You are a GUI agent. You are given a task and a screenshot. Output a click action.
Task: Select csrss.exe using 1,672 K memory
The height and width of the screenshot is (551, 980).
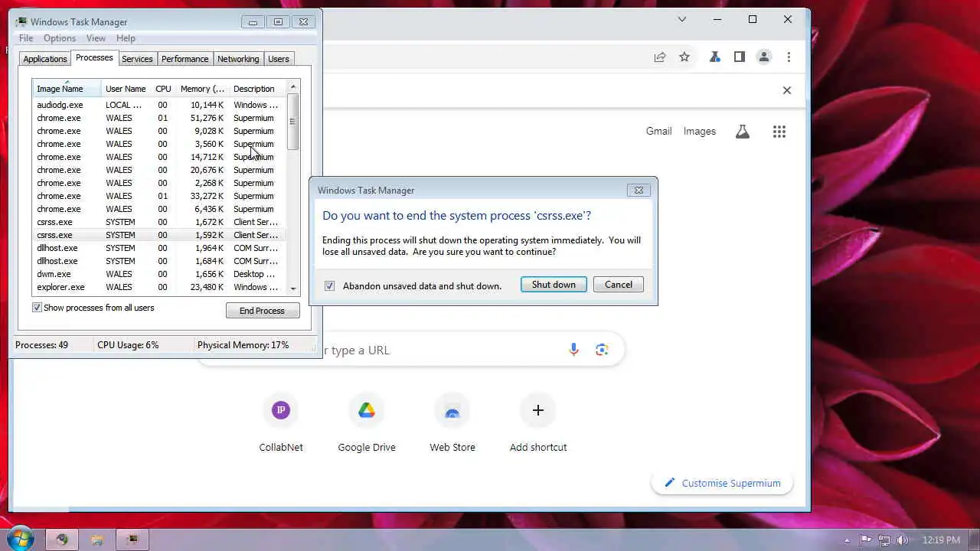[x=159, y=222]
